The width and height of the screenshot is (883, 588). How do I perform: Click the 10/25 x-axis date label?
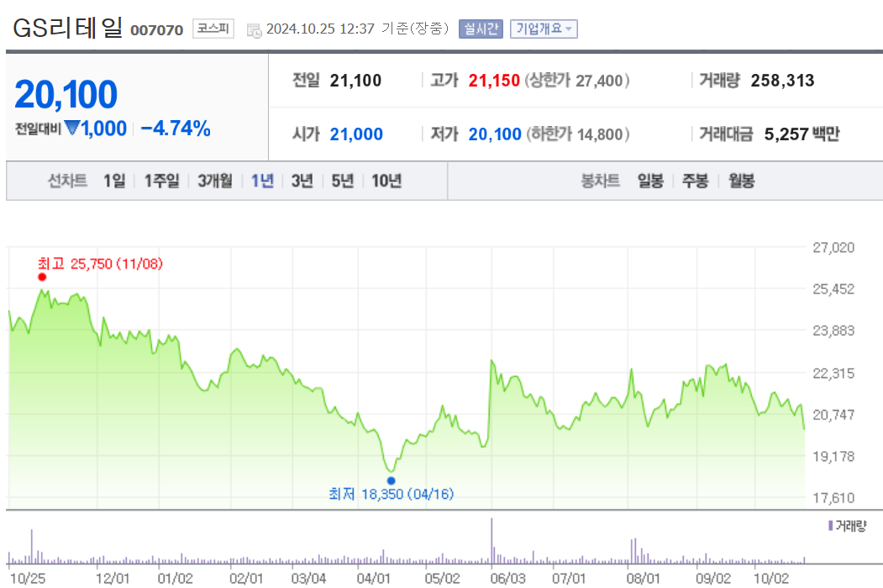click(28, 579)
